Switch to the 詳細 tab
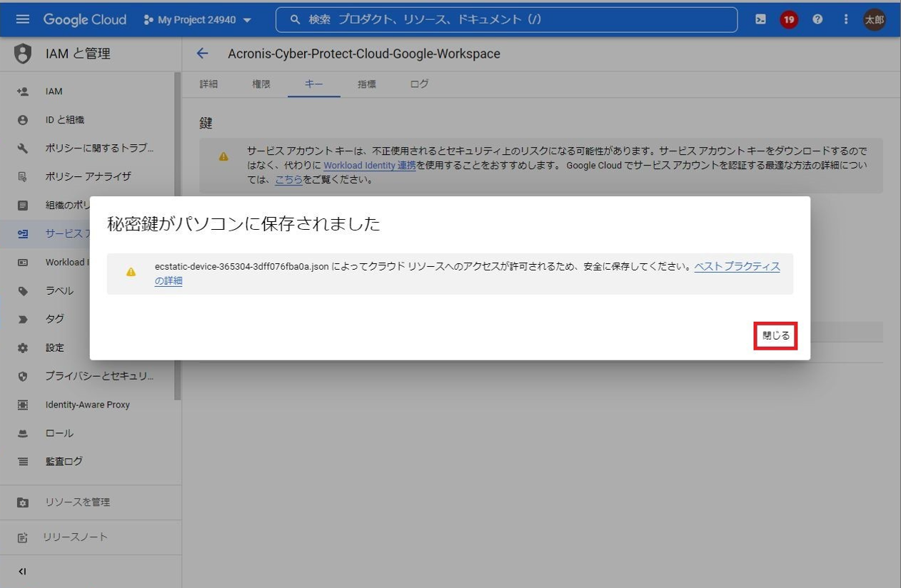 [x=208, y=84]
